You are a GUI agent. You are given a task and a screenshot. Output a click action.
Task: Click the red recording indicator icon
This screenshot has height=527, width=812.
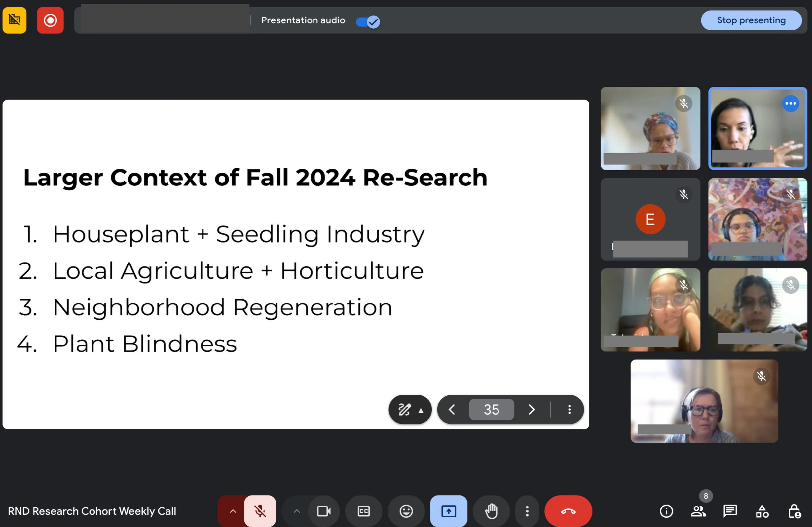tap(50, 20)
